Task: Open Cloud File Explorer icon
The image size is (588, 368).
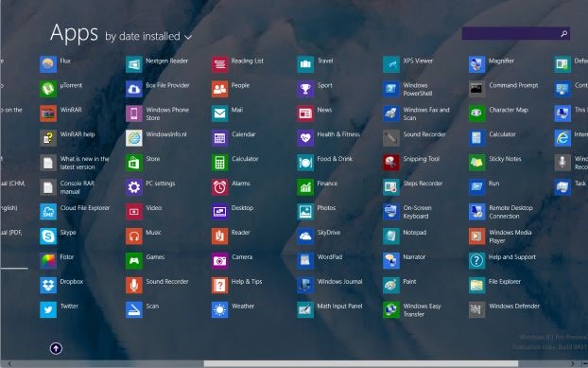Action: pyautogui.click(x=48, y=212)
